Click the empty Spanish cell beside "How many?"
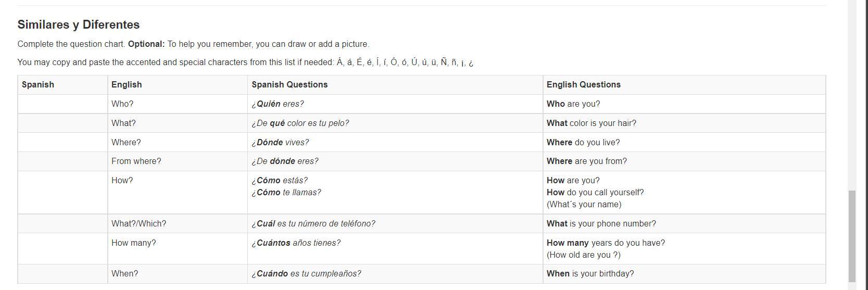Viewport: 868px width, 290px height. 62,249
